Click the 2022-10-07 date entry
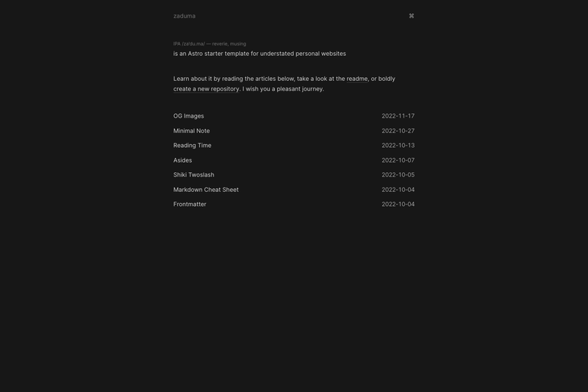Image resolution: width=588 pixels, height=392 pixels. [398, 160]
